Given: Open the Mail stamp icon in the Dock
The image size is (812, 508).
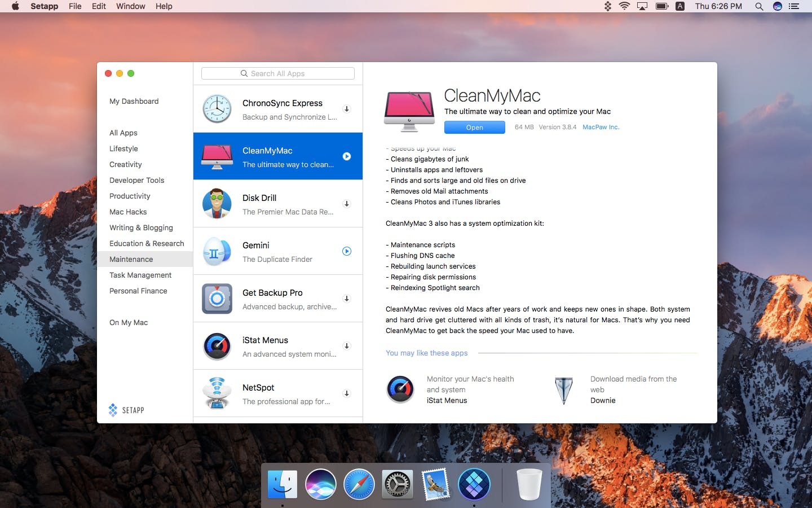Looking at the screenshot, I should 435,484.
